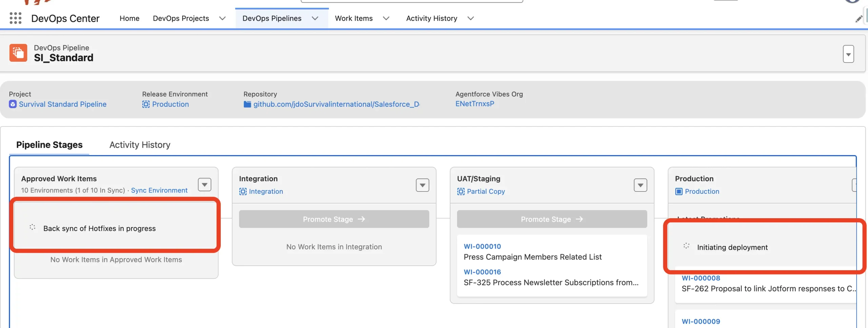Click the environment icon beside the Production link under Release Environment
The image size is (868, 328).
click(x=146, y=104)
